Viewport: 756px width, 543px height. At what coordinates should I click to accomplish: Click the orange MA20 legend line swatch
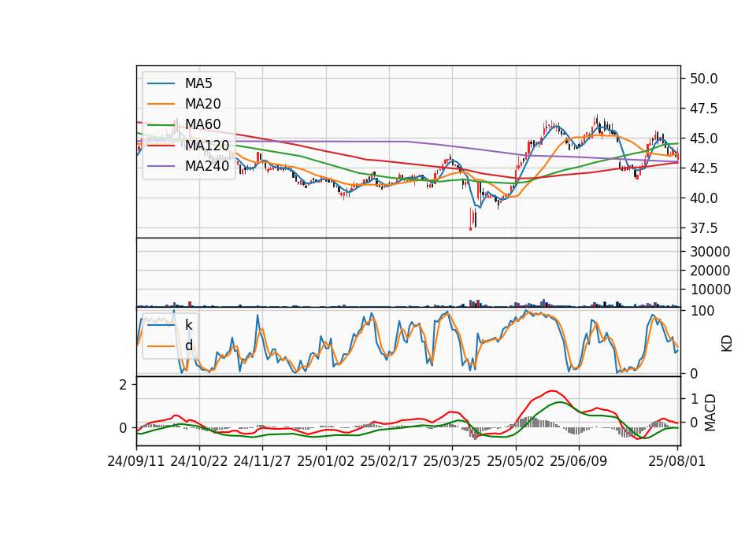tap(161, 104)
